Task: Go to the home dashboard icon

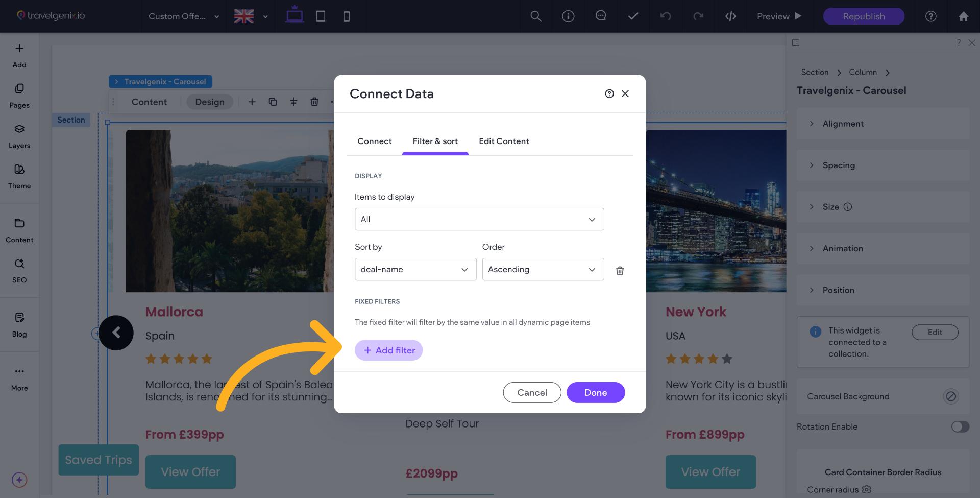Action: coord(964,16)
